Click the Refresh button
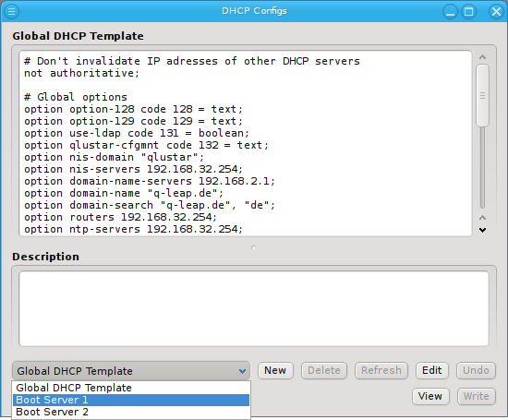This screenshot has height=420, width=508. (381, 370)
